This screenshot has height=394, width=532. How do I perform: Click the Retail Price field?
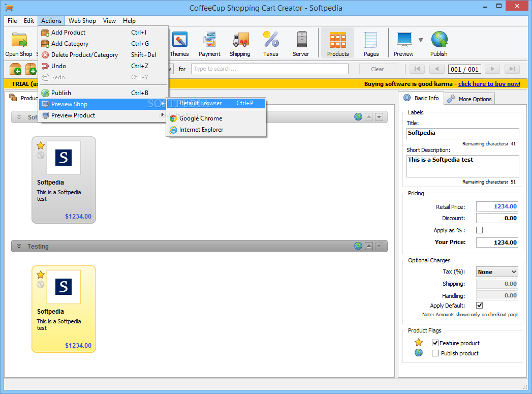[497, 206]
